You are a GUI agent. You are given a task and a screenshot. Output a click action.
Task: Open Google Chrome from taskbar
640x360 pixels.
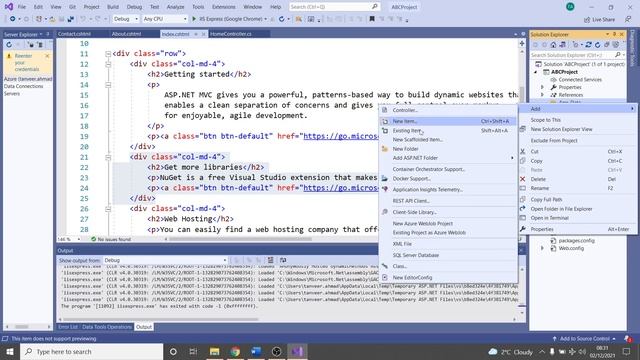pos(235,351)
